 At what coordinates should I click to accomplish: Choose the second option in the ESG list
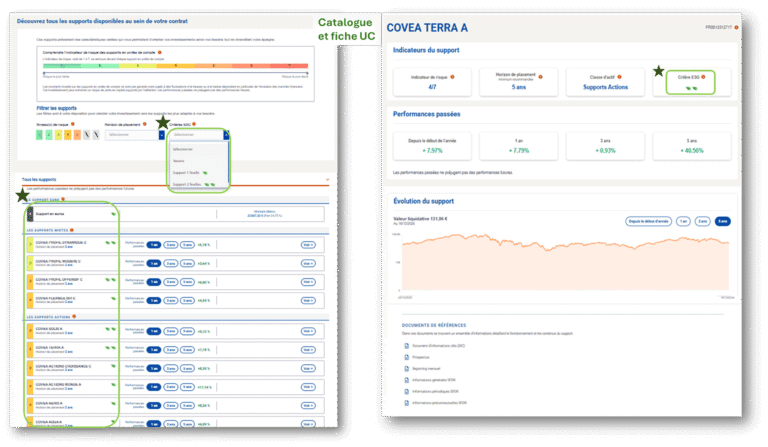coord(199,161)
